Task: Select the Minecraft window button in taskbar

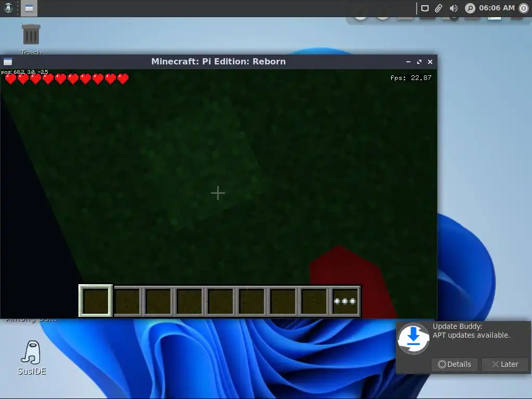Action: (x=29, y=8)
